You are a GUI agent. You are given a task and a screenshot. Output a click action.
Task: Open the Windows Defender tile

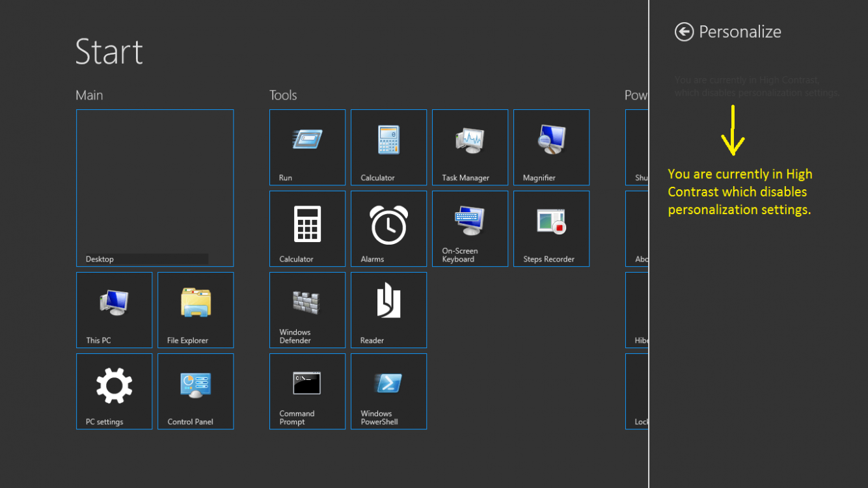307,310
